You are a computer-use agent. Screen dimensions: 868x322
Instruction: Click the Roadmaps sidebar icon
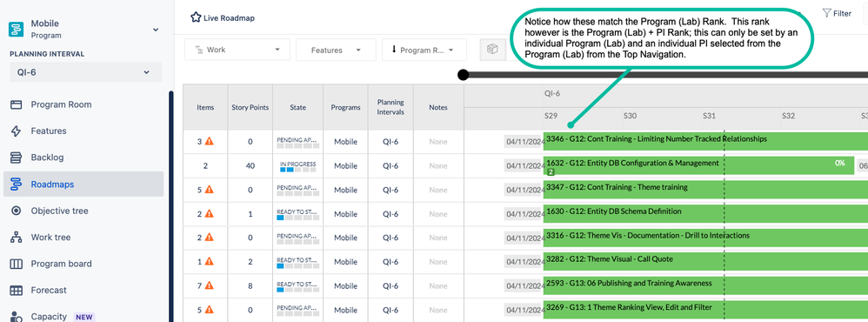[16, 184]
